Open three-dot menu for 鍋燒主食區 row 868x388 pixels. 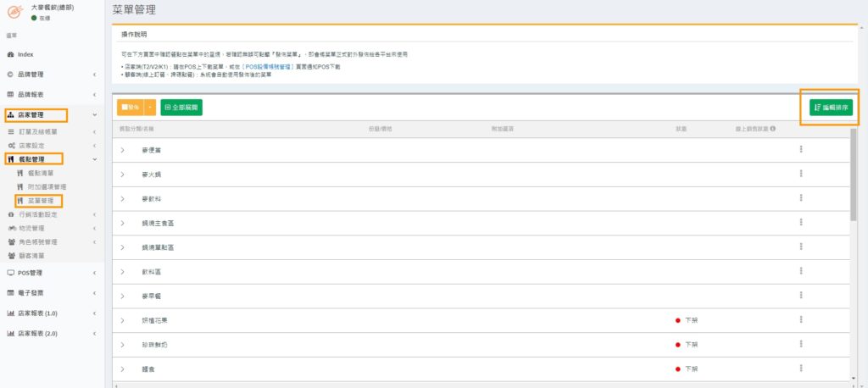pos(800,224)
